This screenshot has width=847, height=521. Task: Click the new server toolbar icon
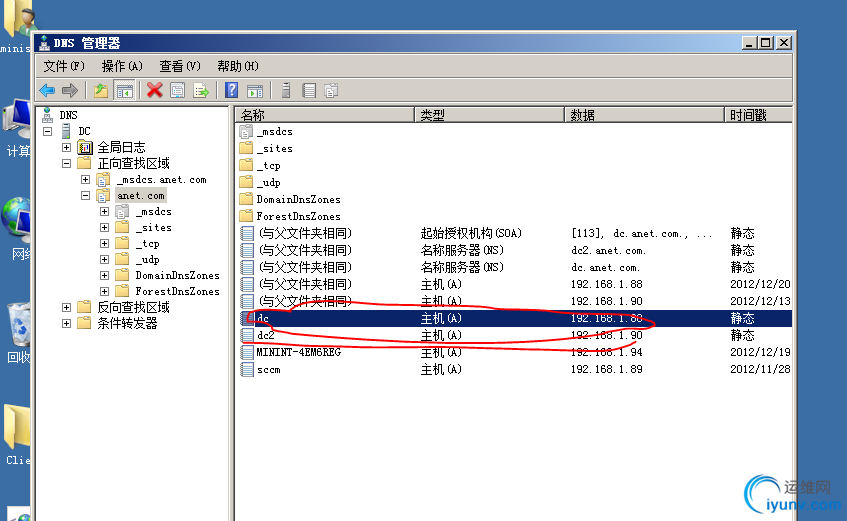[x=286, y=90]
